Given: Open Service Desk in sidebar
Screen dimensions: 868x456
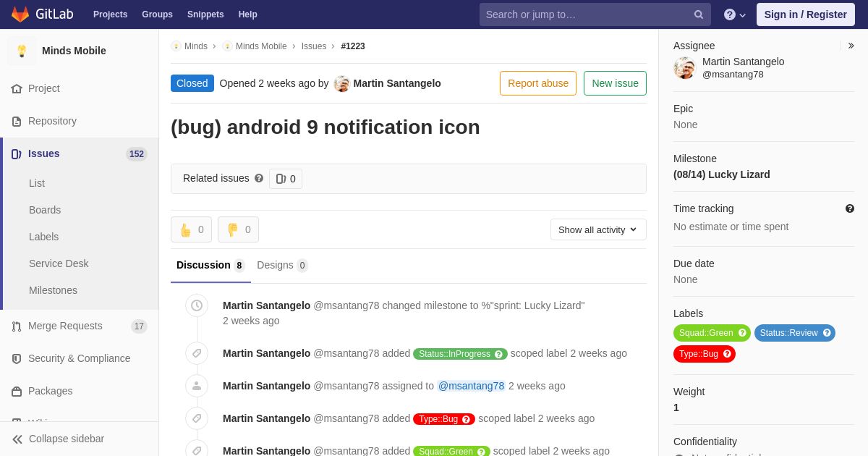Looking at the screenshot, I should [x=59, y=263].
